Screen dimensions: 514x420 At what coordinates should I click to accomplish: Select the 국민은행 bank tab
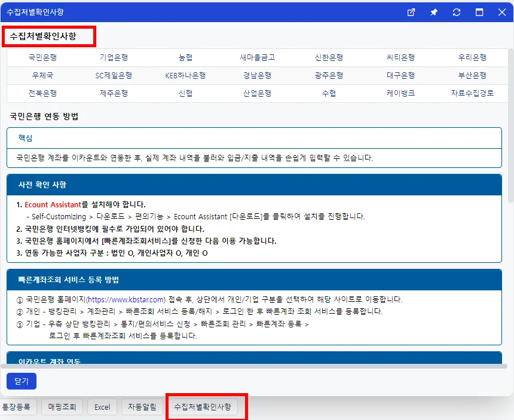[42, 58]
